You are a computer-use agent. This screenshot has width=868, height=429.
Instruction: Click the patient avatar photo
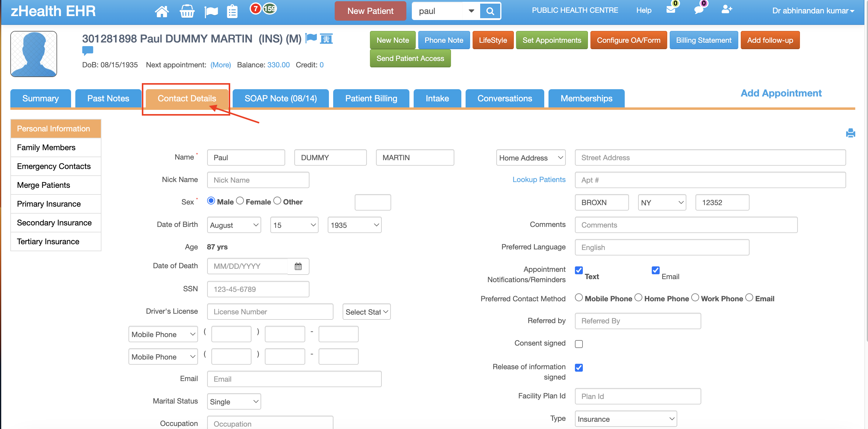(34, 54)
